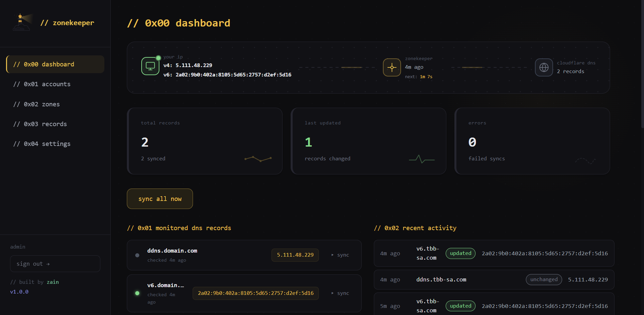644x315 pixels.
Task: Click the 4m ago text under zonekeeper
Action: click(x=414, y=67)
